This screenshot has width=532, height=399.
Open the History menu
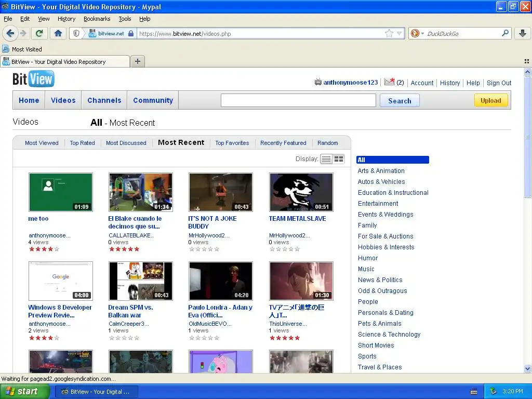point(66,19)
